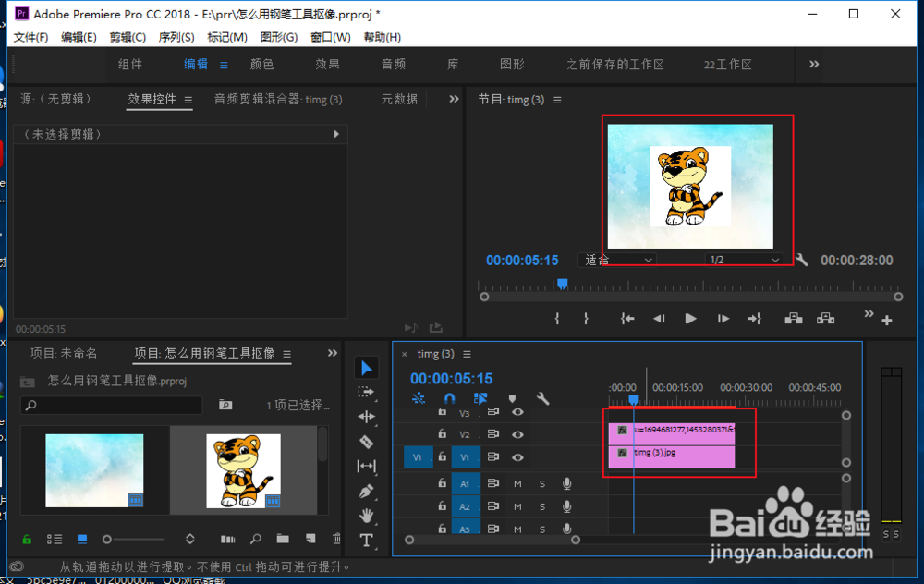Toggle lock on track V2
The image size is (924, 584).
(442, 433)
